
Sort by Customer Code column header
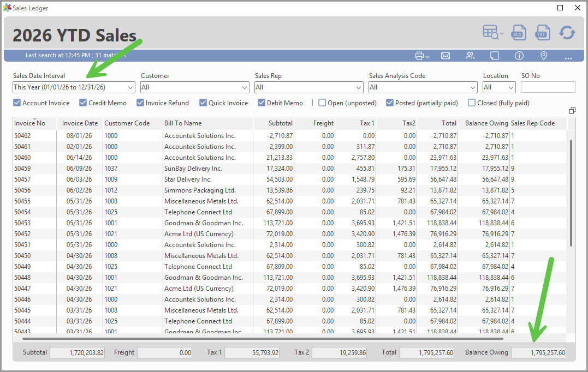pyautogui.click(x=133, y=123)
